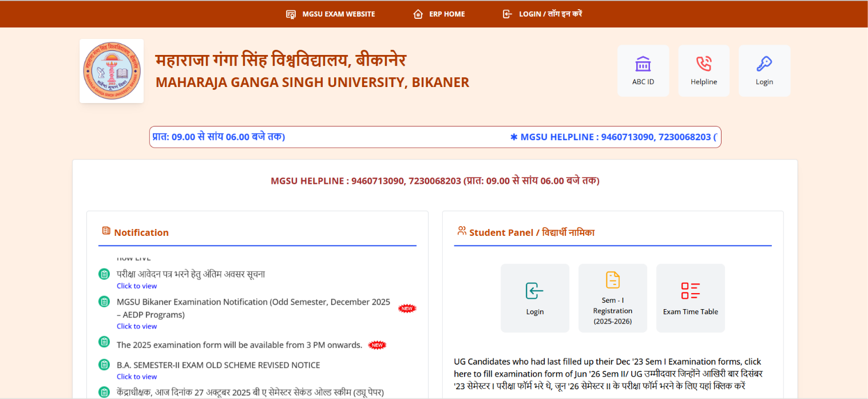Click 'The 2025 examination form will be available' text
This screenshot has width=868, height=399.
click(239, 345)
